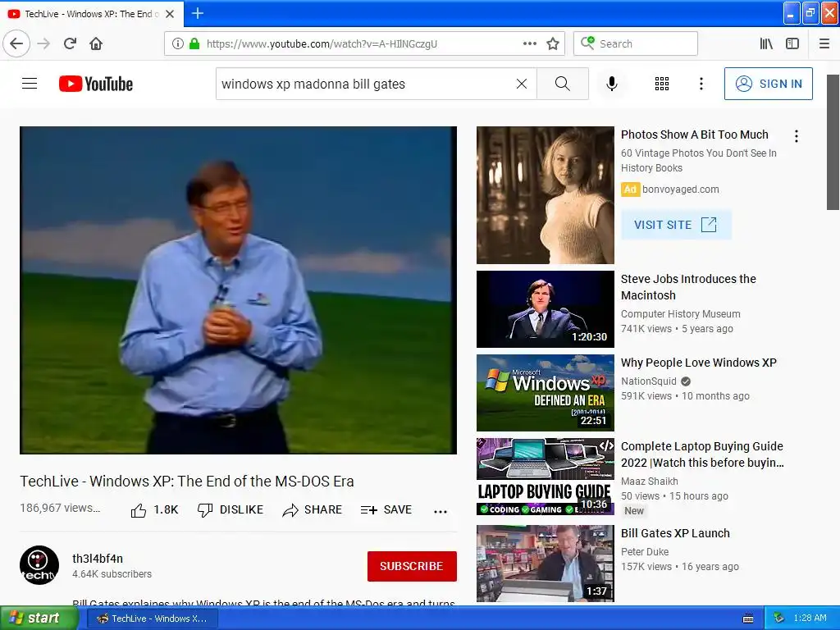The height and width of the screenshot is (630, 840).
Task: Open the Firefox library icon
Action: click(766, 43)
